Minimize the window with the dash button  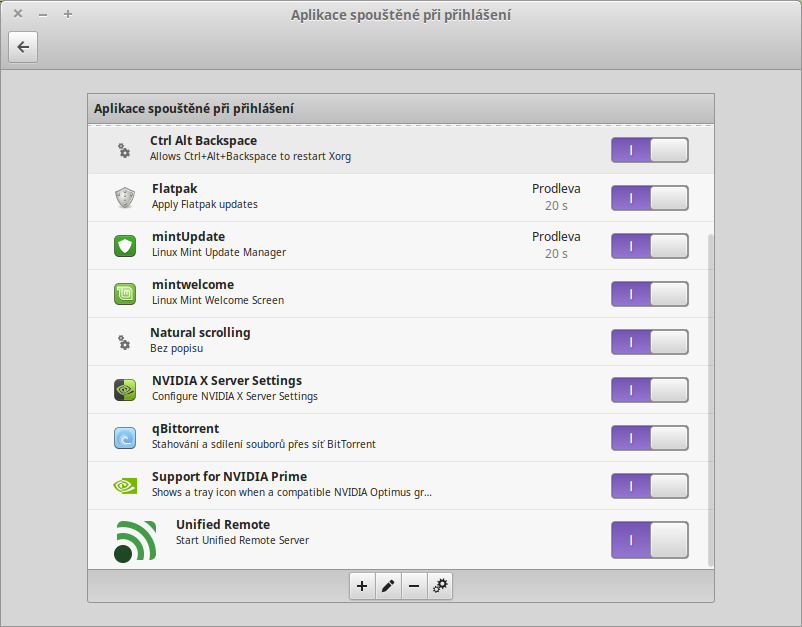[43, 15]
